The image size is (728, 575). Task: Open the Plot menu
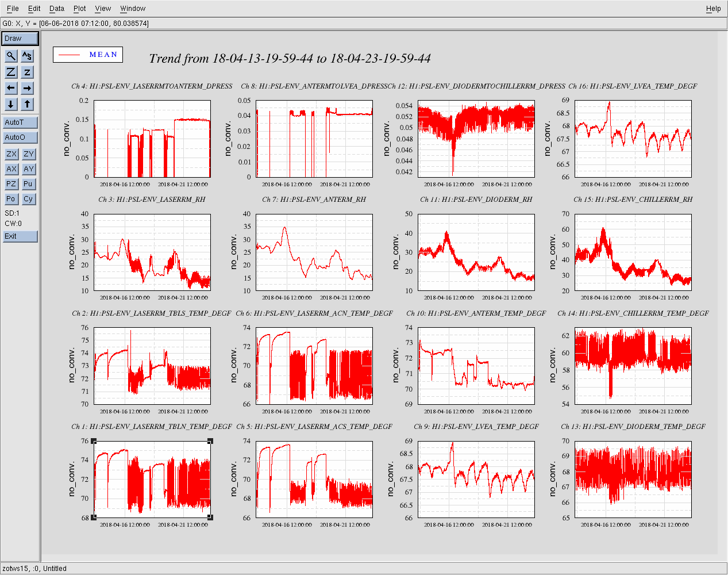point(80,9)
